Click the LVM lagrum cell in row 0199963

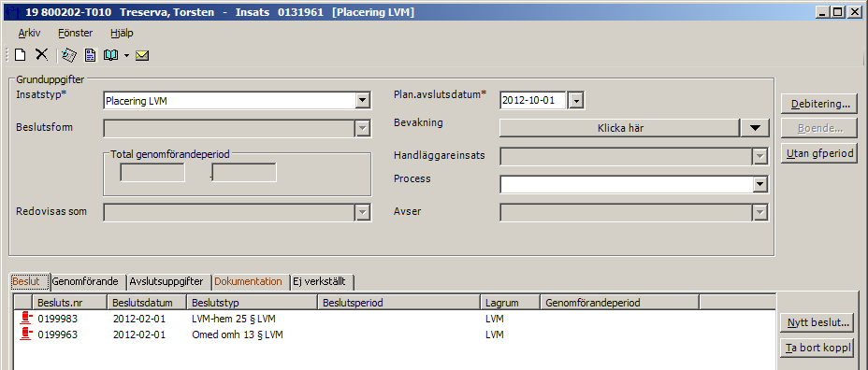(x=495, y=335)
